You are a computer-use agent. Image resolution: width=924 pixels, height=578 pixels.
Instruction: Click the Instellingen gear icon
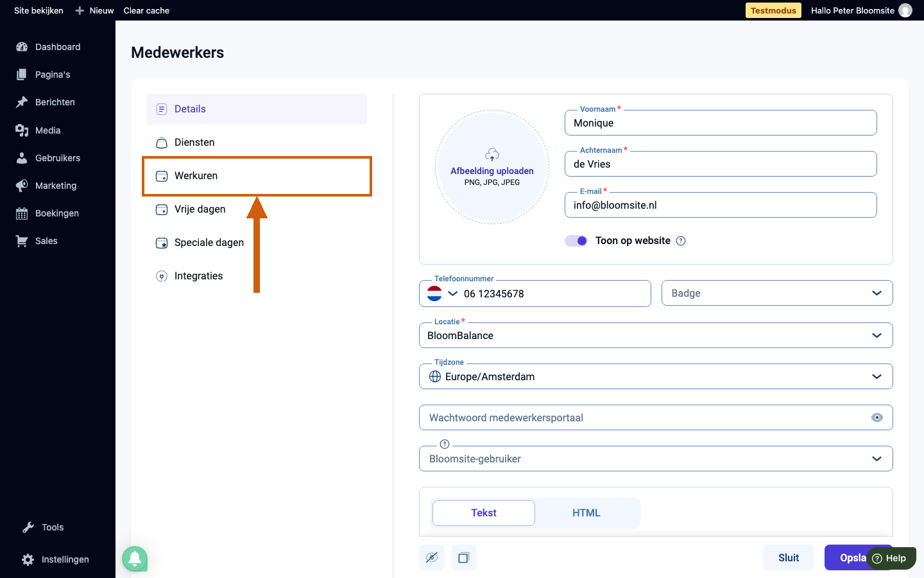[x=28, y=559]
